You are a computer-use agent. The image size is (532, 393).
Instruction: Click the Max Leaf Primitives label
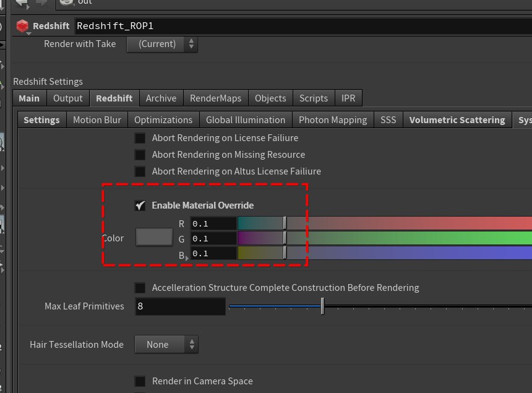[x=84, y=306]
